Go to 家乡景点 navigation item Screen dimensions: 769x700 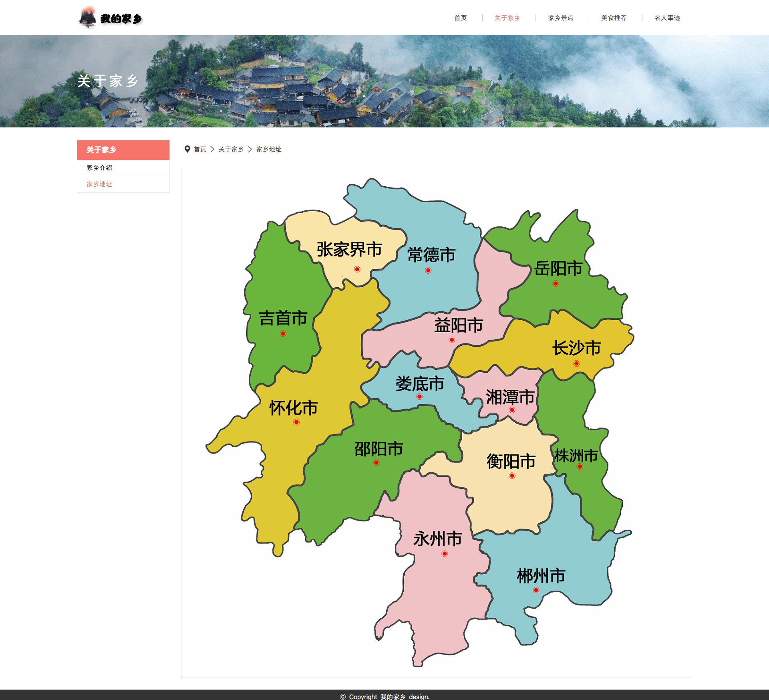pyautogui.click(x=560, y=18)
